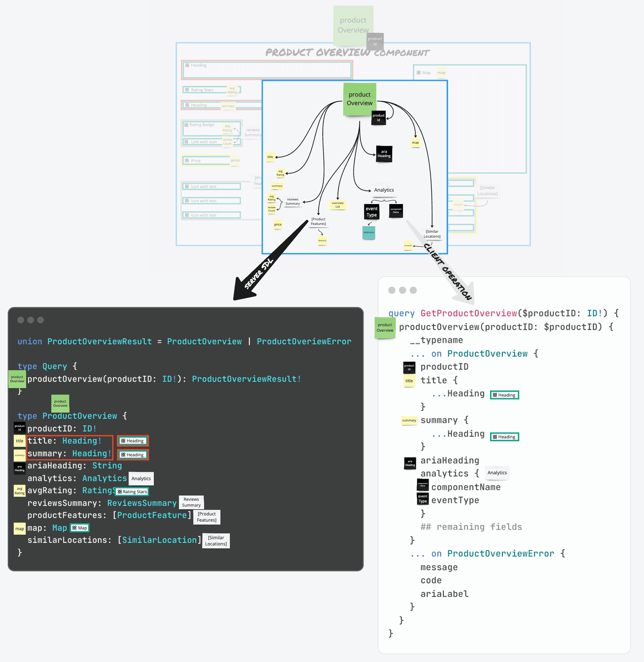Click the Analytics label in SDL panel
644x662 pixels.
pyautogui.click(x=141, y=478)
